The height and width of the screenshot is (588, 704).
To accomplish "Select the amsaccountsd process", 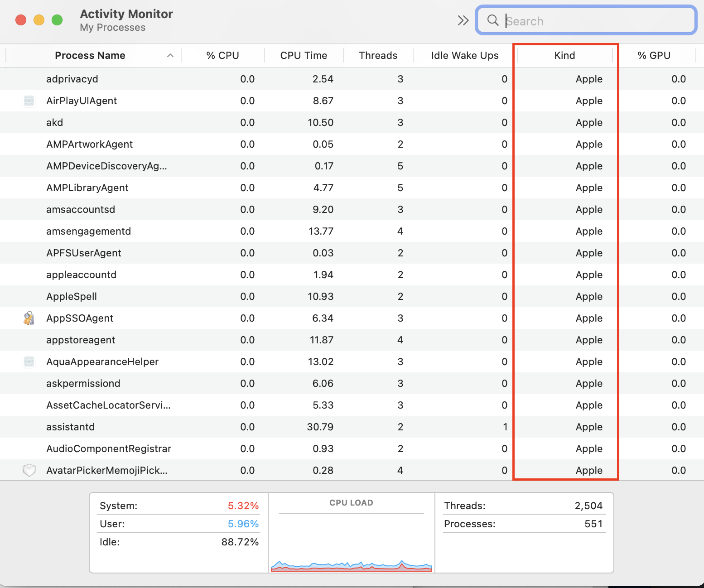I will 81,209.
